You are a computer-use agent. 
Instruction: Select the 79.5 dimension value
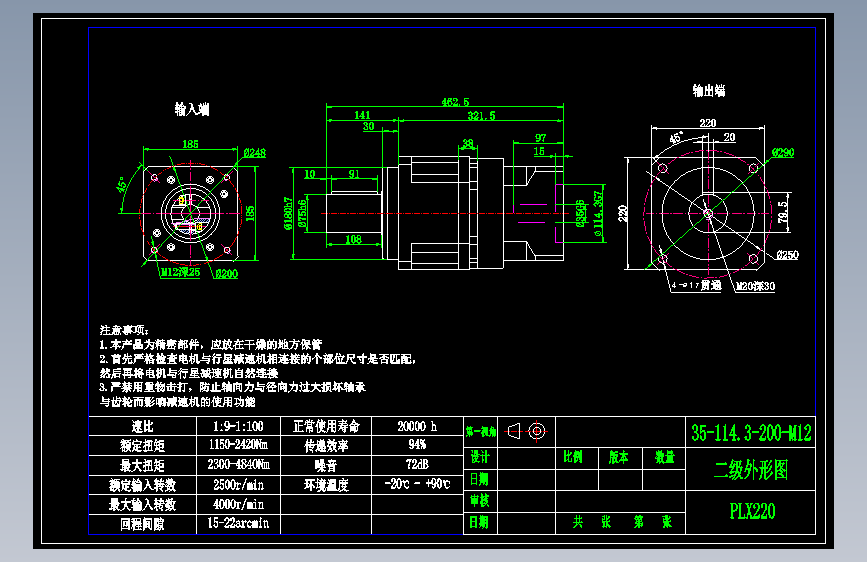click(782, 212)
